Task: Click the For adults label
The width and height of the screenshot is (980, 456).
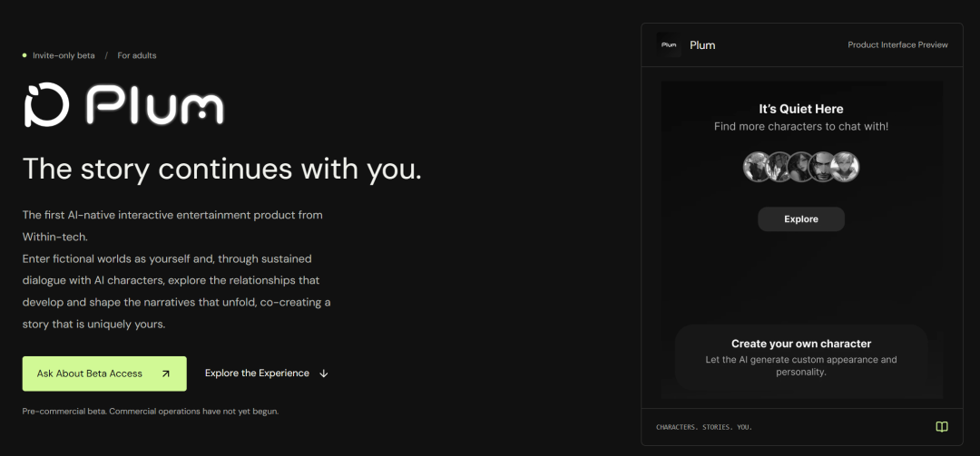Action: [137, 55]
